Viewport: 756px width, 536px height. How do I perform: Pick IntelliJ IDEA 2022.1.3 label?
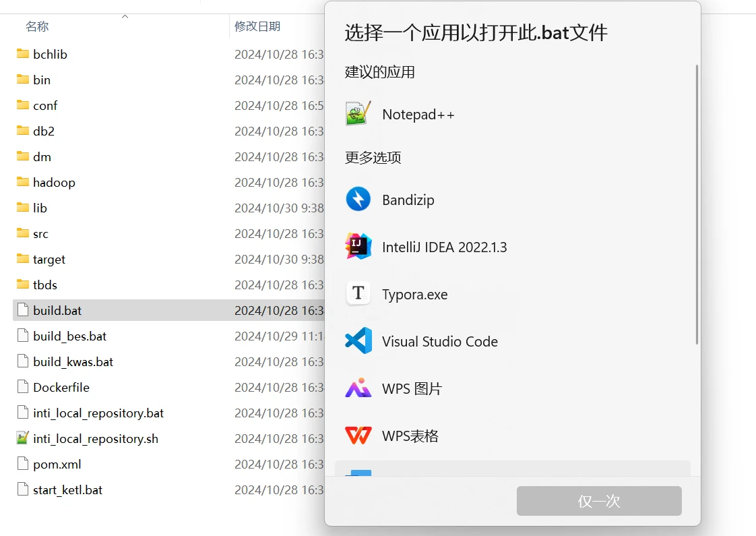tap(444, 247)
